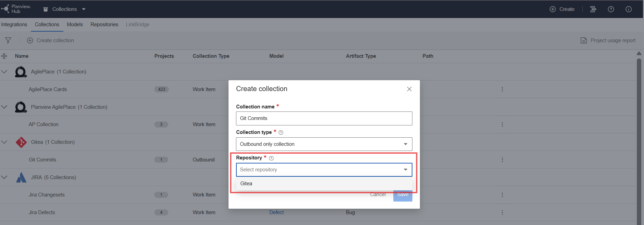Switch to the Models tab

click(75, 24)
